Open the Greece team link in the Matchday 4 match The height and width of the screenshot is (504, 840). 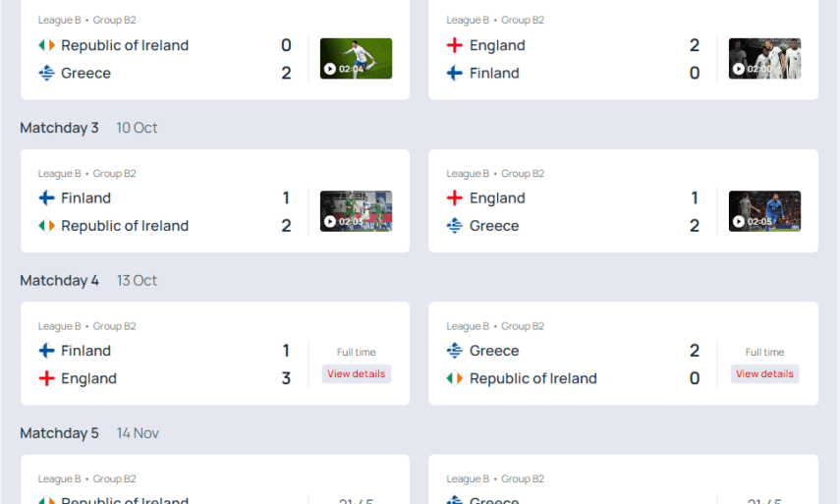point(494,351)
